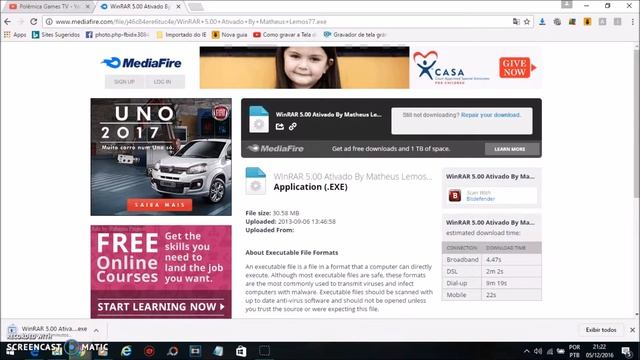This screenshot has height=360, width=640.
Task: Open a new browser tab
Action: point(196,7)
